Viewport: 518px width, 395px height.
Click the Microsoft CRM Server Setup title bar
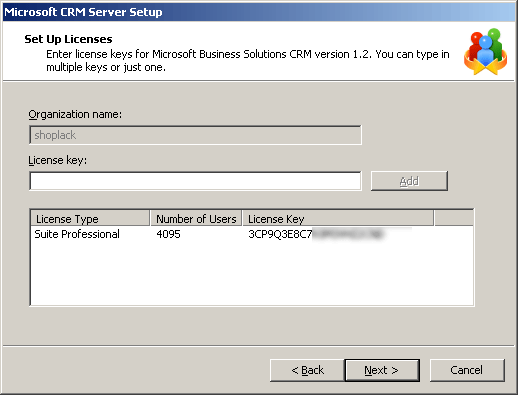(259, 12)
